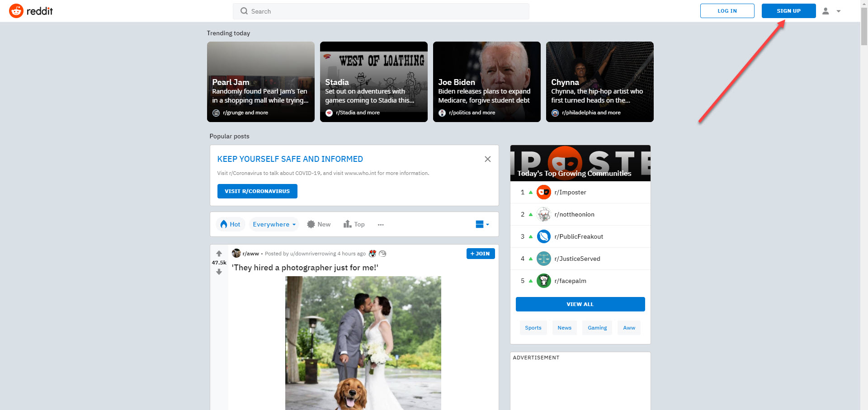Viewport: 868px width, 410px height.
Task: Click VISIT R/CORONAVIRUS button
Action: click(257, 191)
